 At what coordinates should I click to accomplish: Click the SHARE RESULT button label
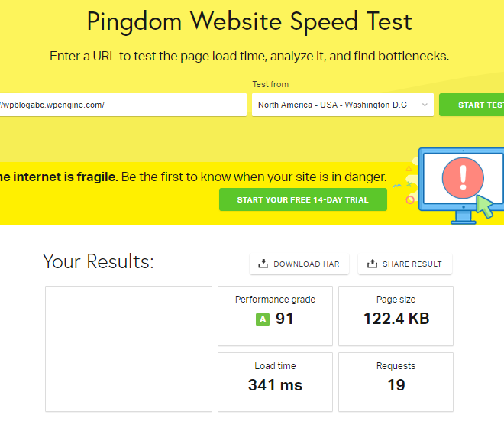[x=412, y=264]
